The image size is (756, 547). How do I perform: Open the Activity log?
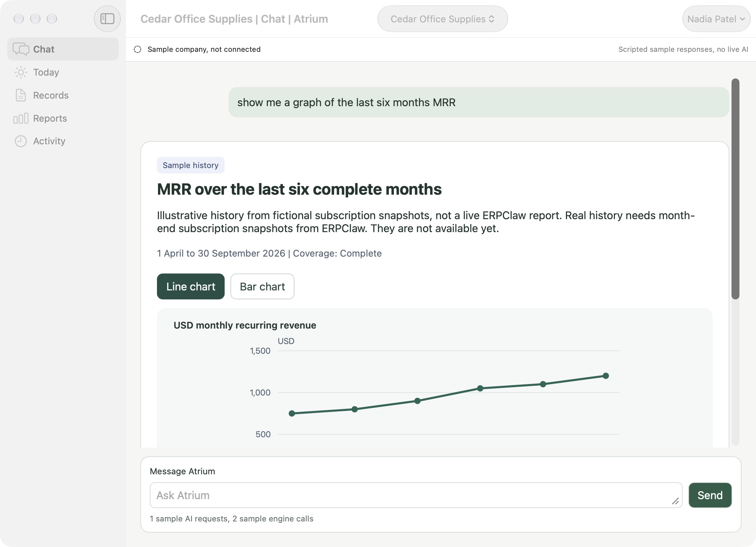(63, 141)
